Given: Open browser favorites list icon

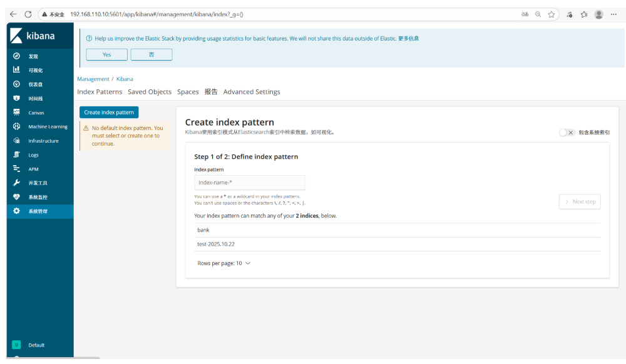Looking at the screenshot, I should [x=584, y=14].
